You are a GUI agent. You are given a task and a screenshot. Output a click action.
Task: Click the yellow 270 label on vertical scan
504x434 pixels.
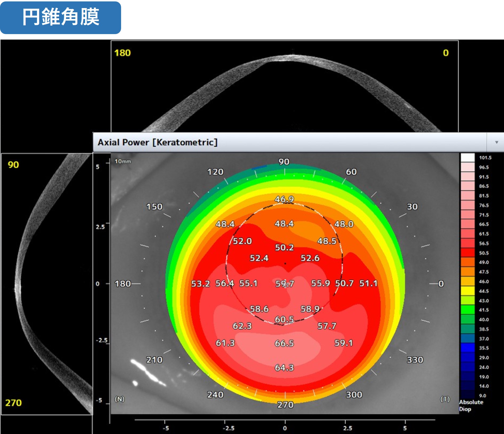point(13,403)
